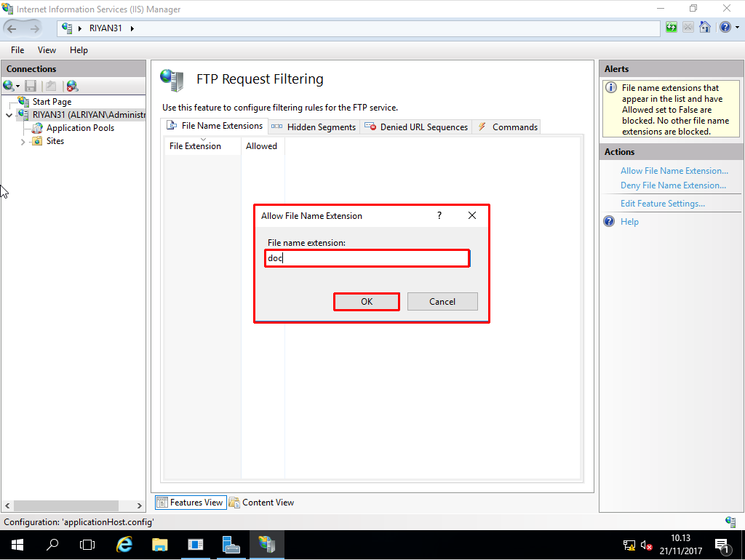This screenshot has height=560, width=745.
Task: Select Application Pools node
Action: click(x=80, y=128)
